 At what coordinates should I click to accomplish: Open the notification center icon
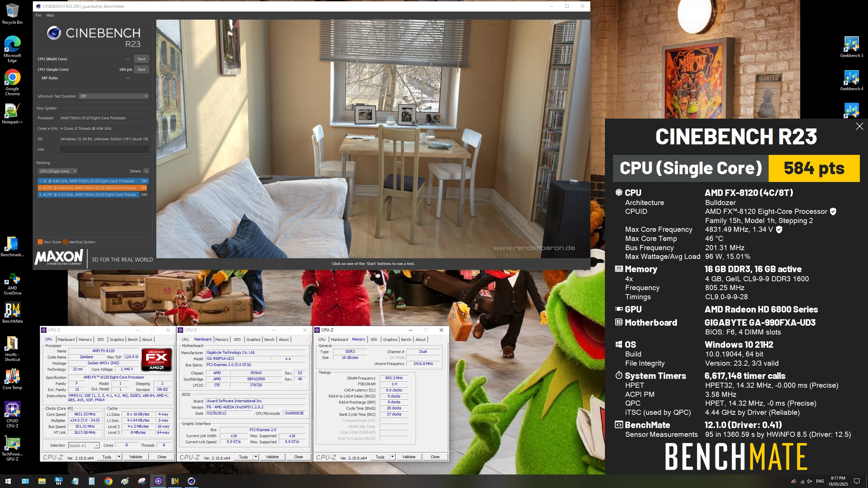(857, 481)
